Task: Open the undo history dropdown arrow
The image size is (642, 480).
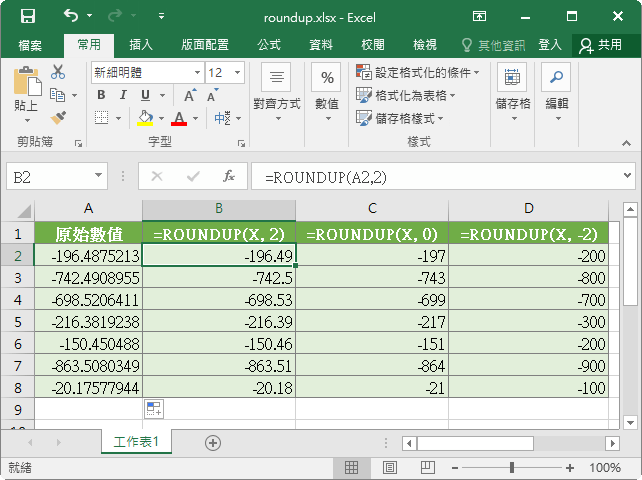Action: [x=90, y=16]
